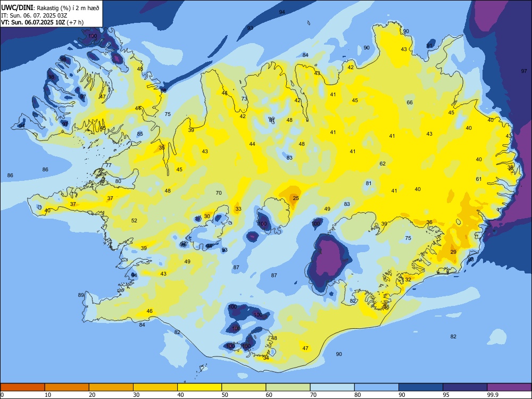Click the purple above-99.9 legend swatch
The width and height of the screenshot is (532, 399).
[509, 387]
